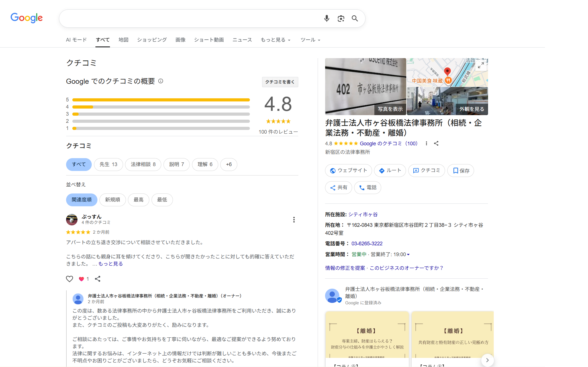Call phone number 03-6265-3222
Viewport: 588px width, 367px height.
(367, 244)
